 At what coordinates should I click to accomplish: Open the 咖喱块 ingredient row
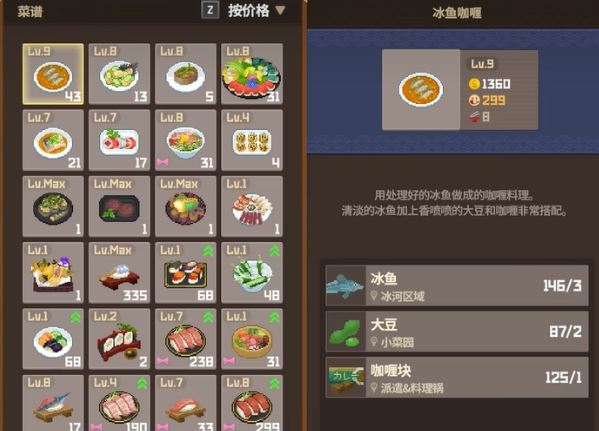pos(457,378)
